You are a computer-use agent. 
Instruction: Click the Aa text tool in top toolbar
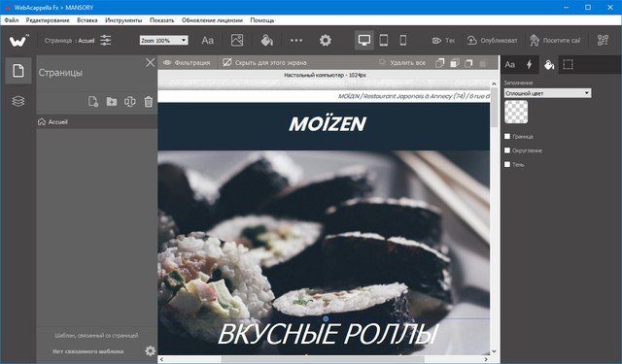click(x=207, y=41)
